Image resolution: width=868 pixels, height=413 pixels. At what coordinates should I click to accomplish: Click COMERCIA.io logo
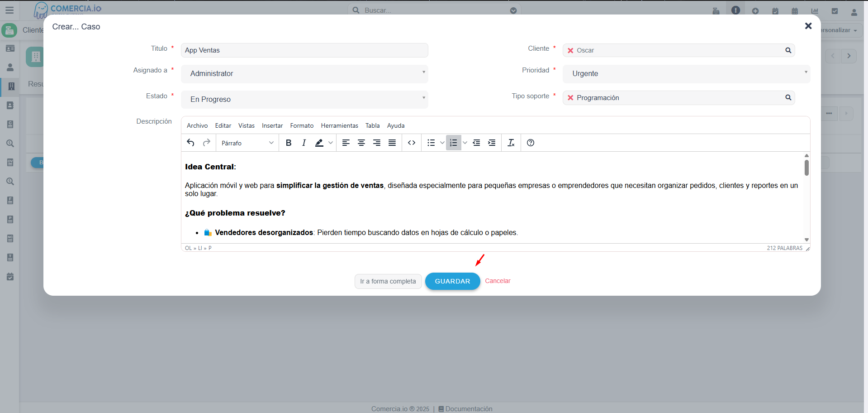tap(68, 9)
